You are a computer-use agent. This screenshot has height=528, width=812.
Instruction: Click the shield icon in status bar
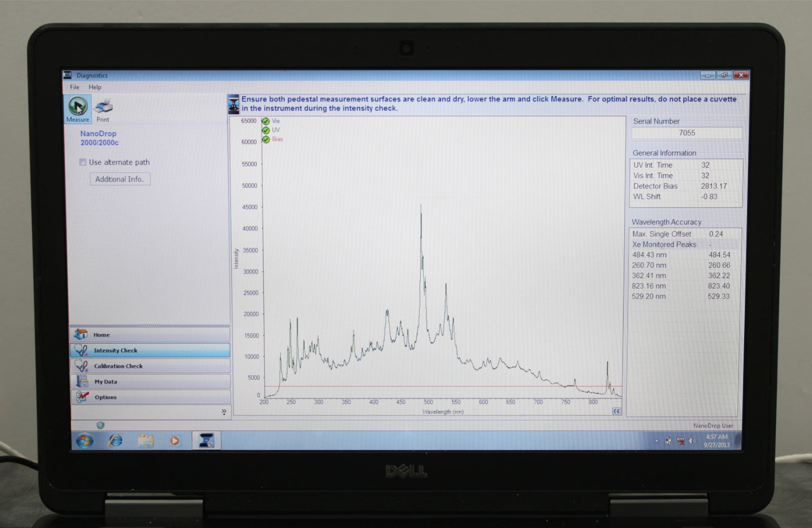(100, 425)
